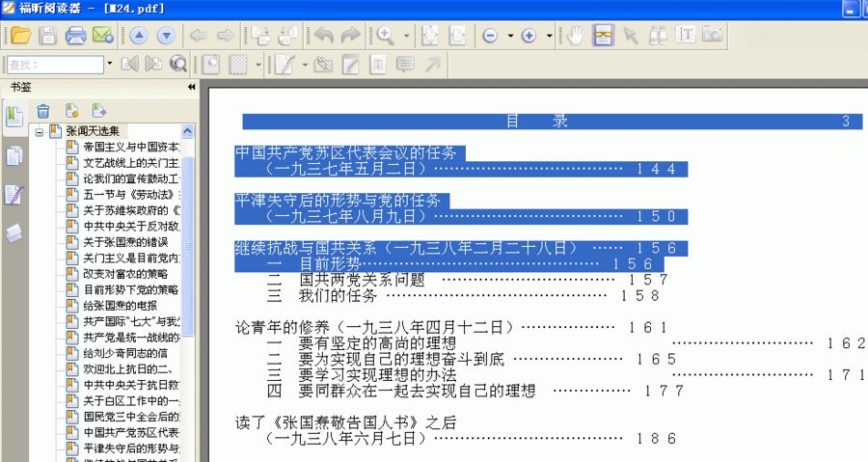
Task: Add a new bookmark in the bookmarks panel
Action: [x=72, y=111]
